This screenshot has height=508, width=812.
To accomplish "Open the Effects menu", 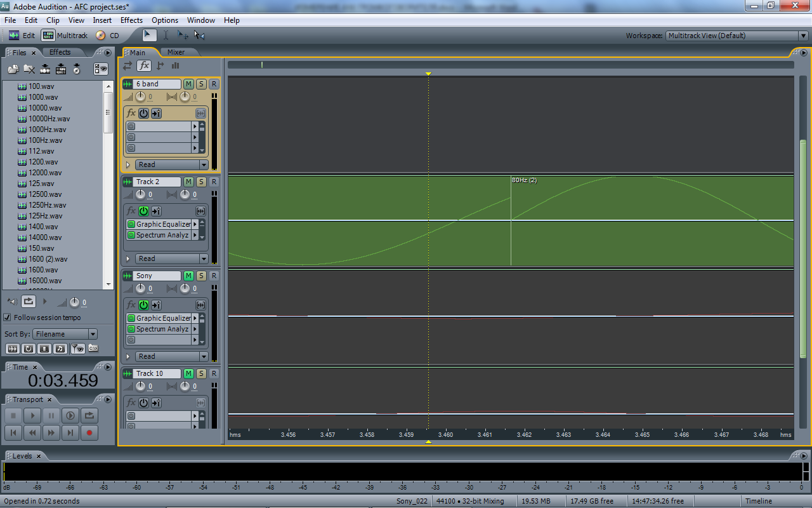I will pos(131,20).
